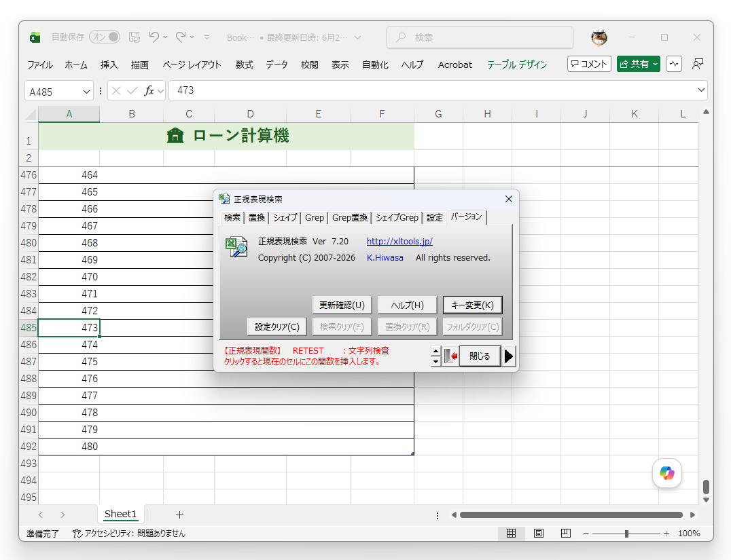Image resolution: width=731 pixels, height=560 pixels.
Task: Switch to Normal view
Action: (x=512, y=534)
